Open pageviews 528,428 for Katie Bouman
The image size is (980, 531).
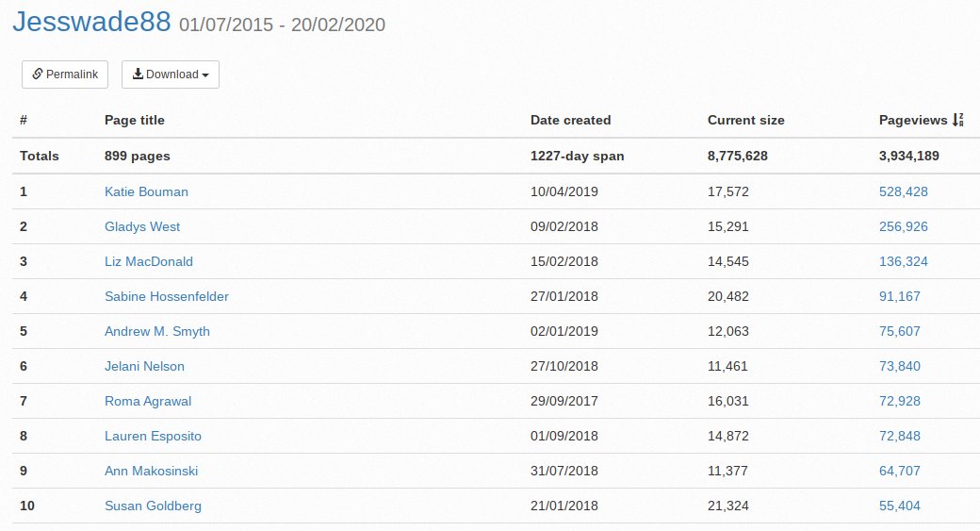point(903,192)
